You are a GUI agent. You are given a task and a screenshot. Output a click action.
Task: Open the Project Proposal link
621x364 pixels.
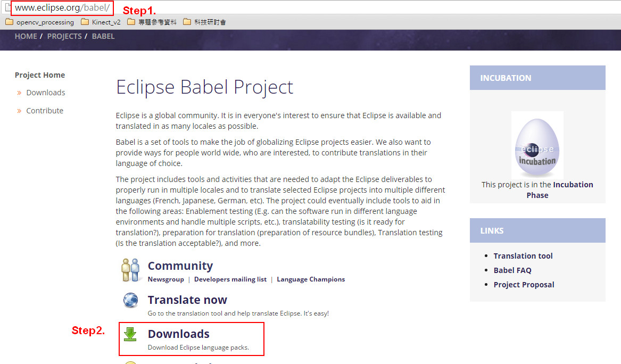(x=524, y=285)
